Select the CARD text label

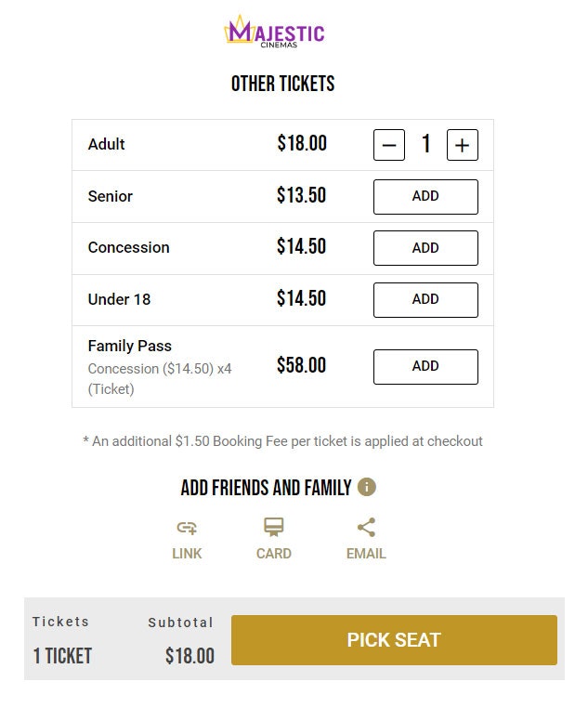coord(273,554)
